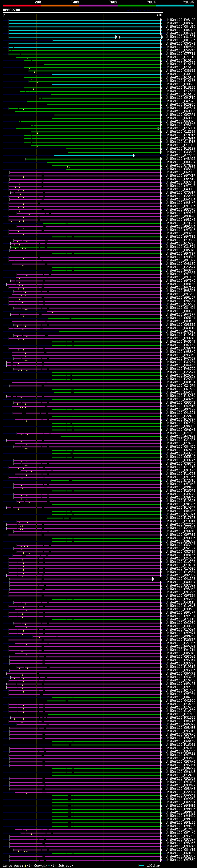Select the UniRef100_A4SA22 entry
The height and width of the screenshot is (868, 197).
coord(180,159)
